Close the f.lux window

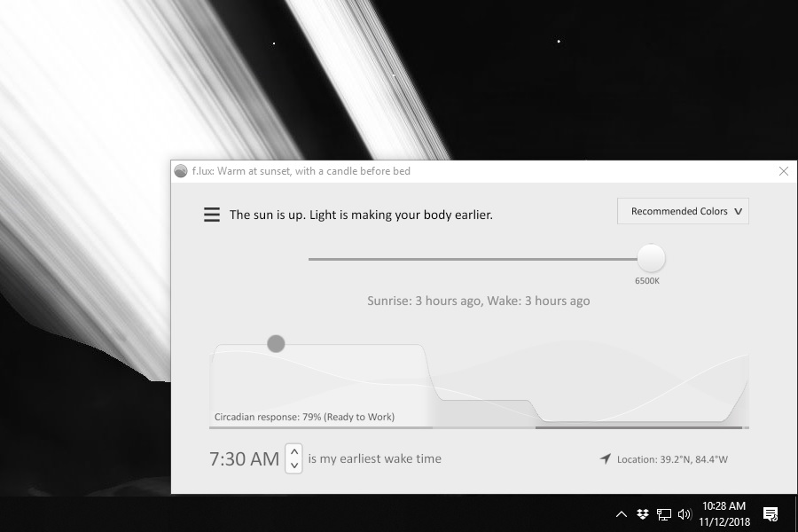784,171
